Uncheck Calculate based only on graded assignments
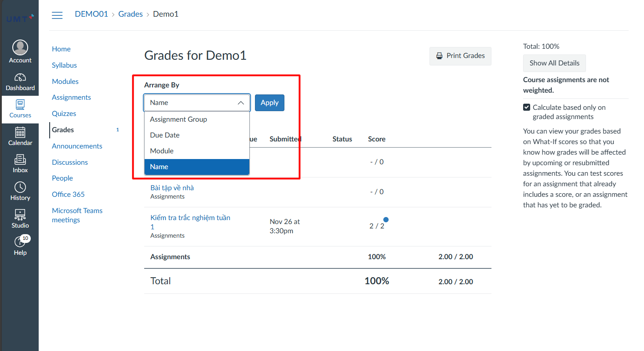The width and height of the screenshot is (644, 351). 527,107
